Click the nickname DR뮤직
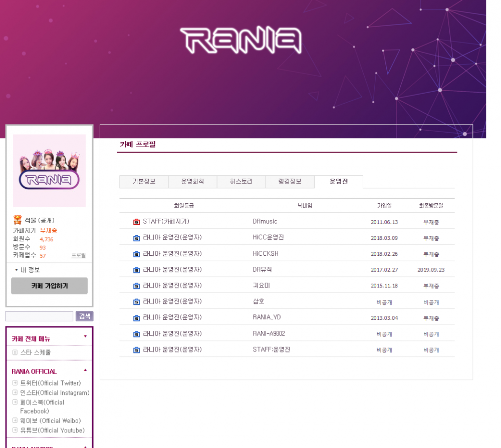Image resolution: width=501 pixels, height=448 pixels. 263,269
